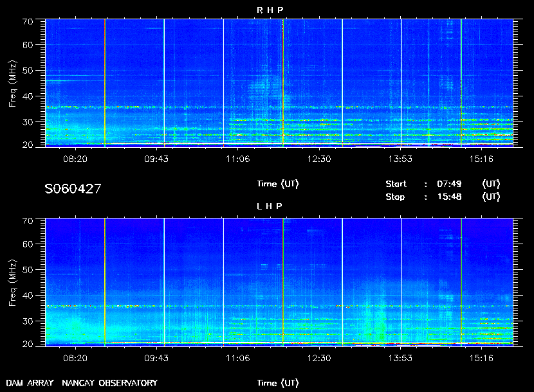The width and height of the screenshot is (534, 392).
Task: Click inside the LHP spectrogram panel
Action: [x=279, y=282]
